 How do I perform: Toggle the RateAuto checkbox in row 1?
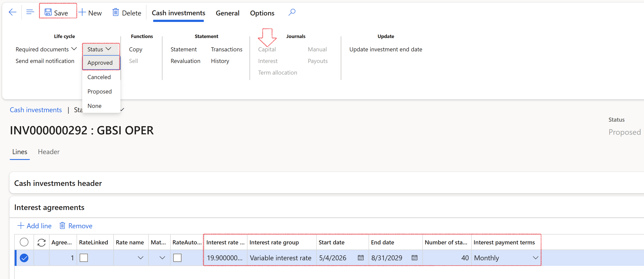(x=177, y=258)
